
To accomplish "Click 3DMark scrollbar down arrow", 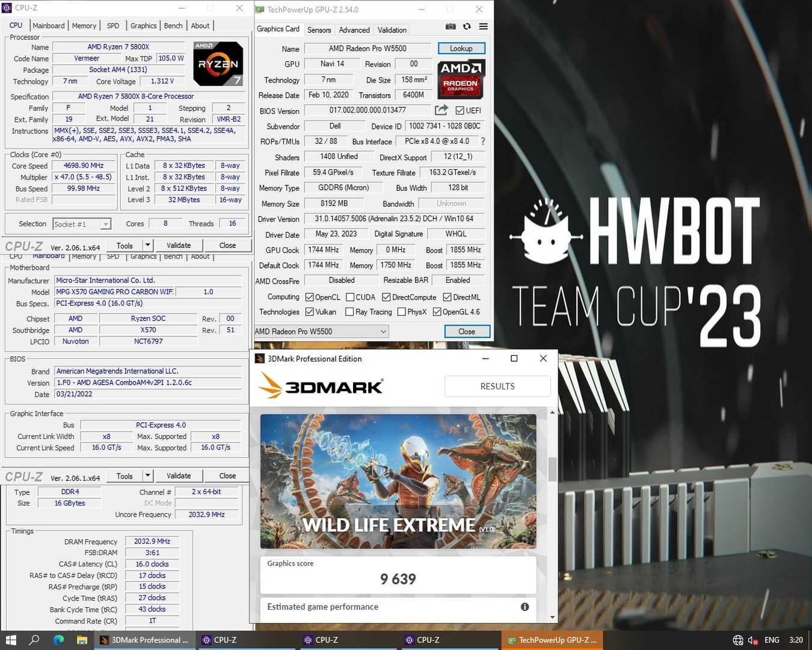I will point(552,617).
